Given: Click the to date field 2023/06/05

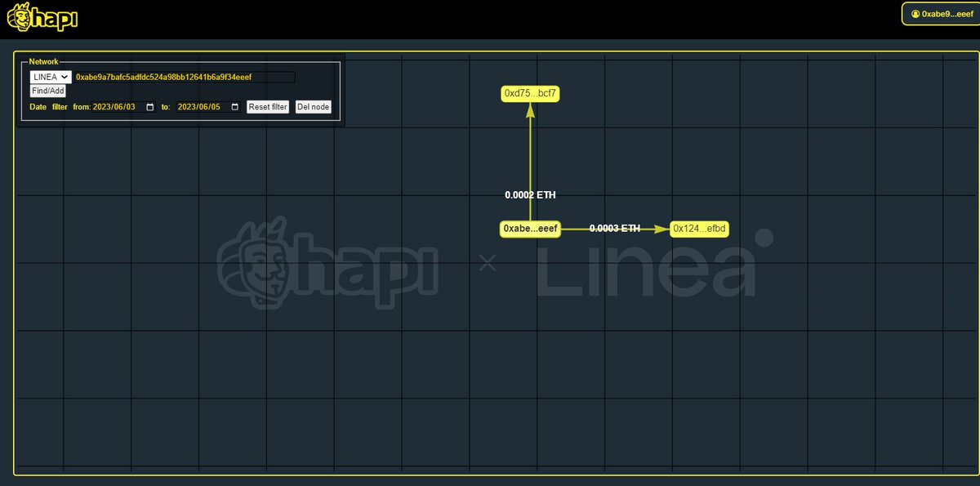Looking at the screenshot, I should [x=208, y=107].
